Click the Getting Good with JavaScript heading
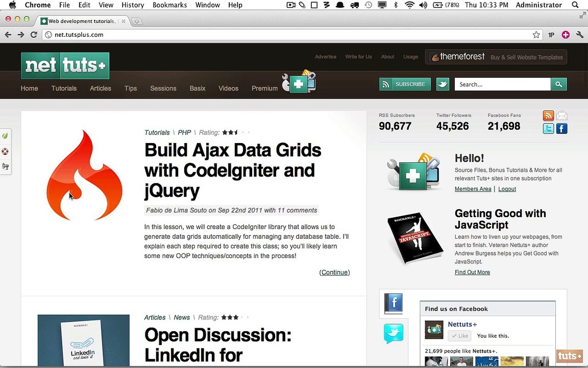The height and width of the screenshot is (368, 588). click(500, 219)
